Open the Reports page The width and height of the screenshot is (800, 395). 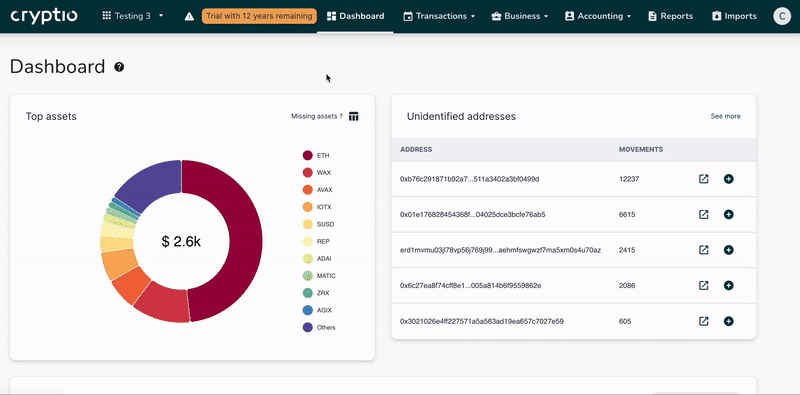[670, 16]
